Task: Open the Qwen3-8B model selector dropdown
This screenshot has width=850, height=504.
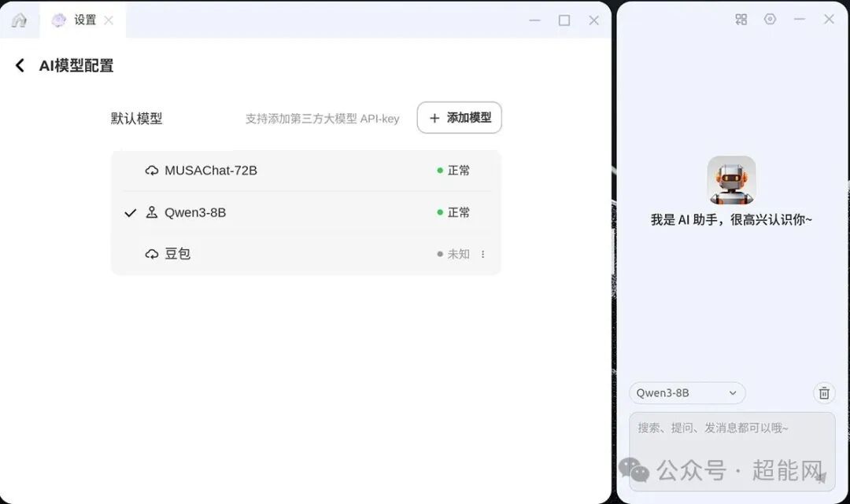Action: click(686, 392)
